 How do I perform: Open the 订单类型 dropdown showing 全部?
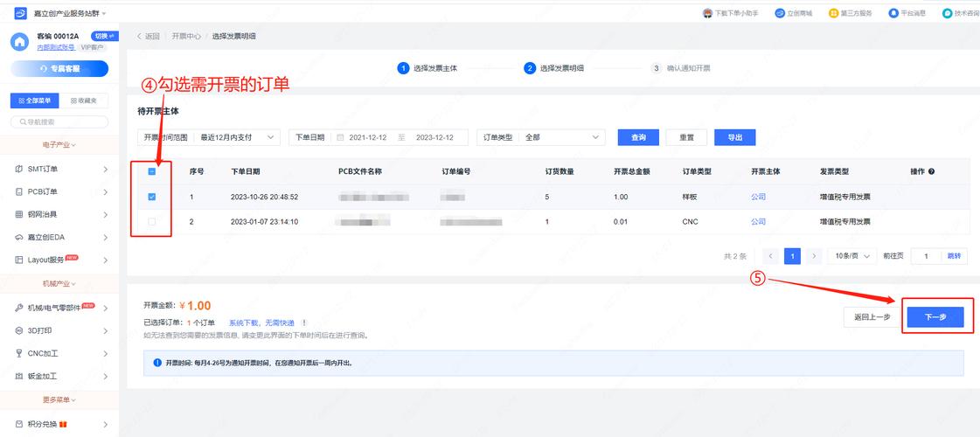[x=540, y=137]
